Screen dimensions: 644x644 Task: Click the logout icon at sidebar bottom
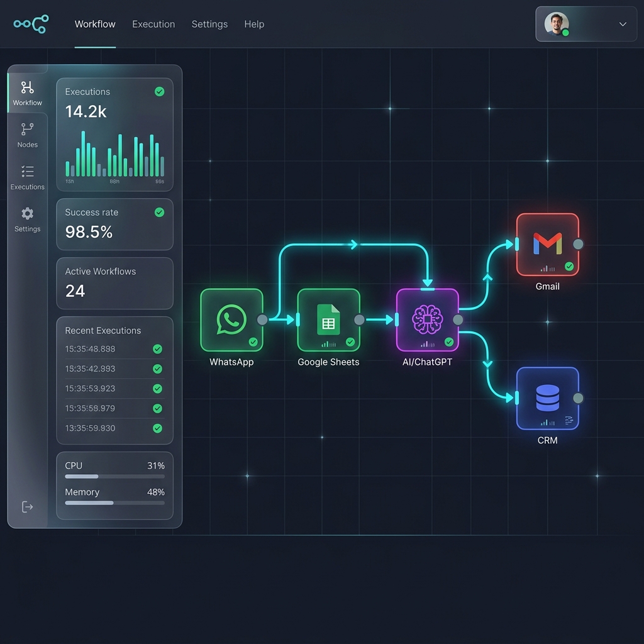point(27,507)
